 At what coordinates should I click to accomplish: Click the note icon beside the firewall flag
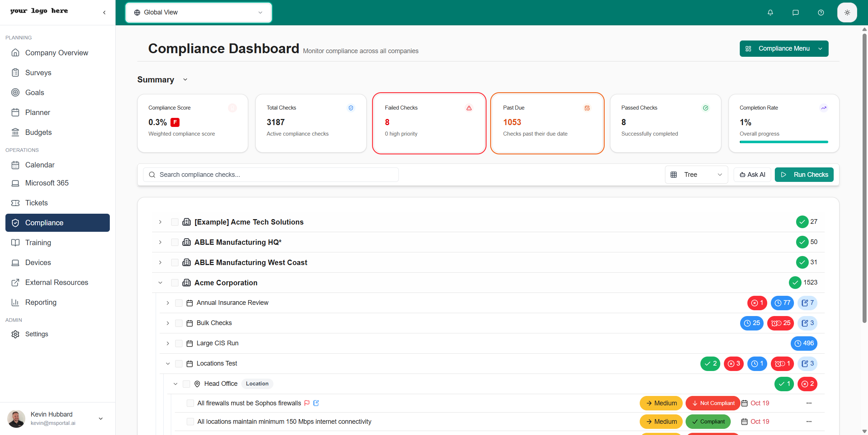[316, 403]
